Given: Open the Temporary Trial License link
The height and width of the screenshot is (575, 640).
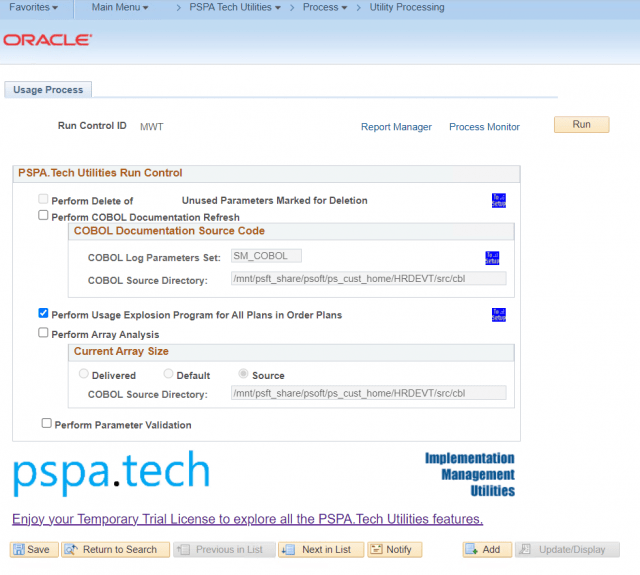Looking at the screenshot, I should (247, 519).
